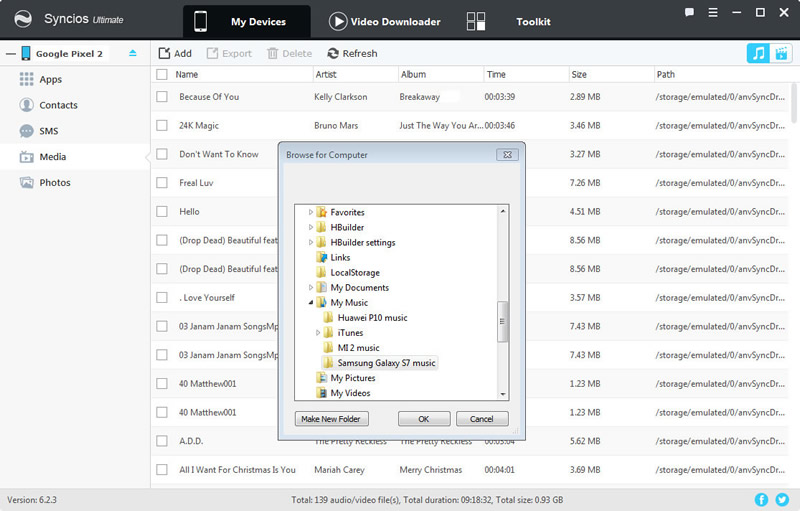The height and width of the screenshot is (511, 800).
Task: Switch to the video view icon
Action: tap(781, 53)
